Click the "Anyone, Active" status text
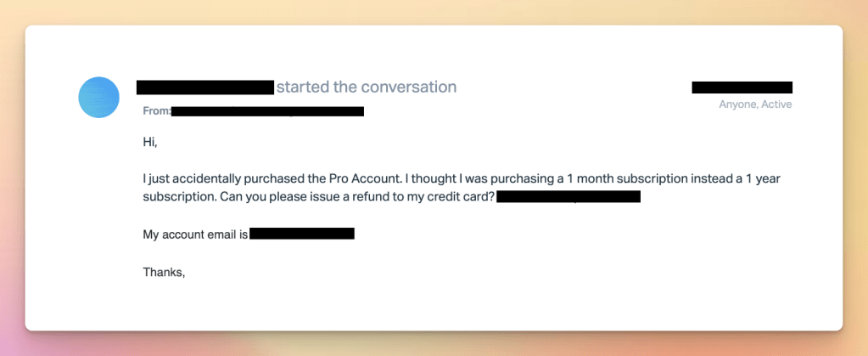The image size is (868, 356). coord(755,105)
